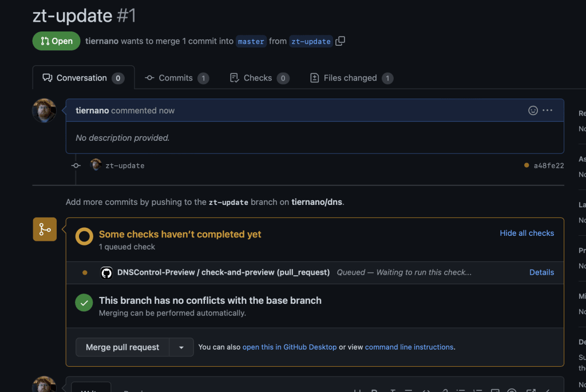Click the green no-conflicts checkmark icon
The height and width of the screenshot is (392, 586).
coord(84,303)
